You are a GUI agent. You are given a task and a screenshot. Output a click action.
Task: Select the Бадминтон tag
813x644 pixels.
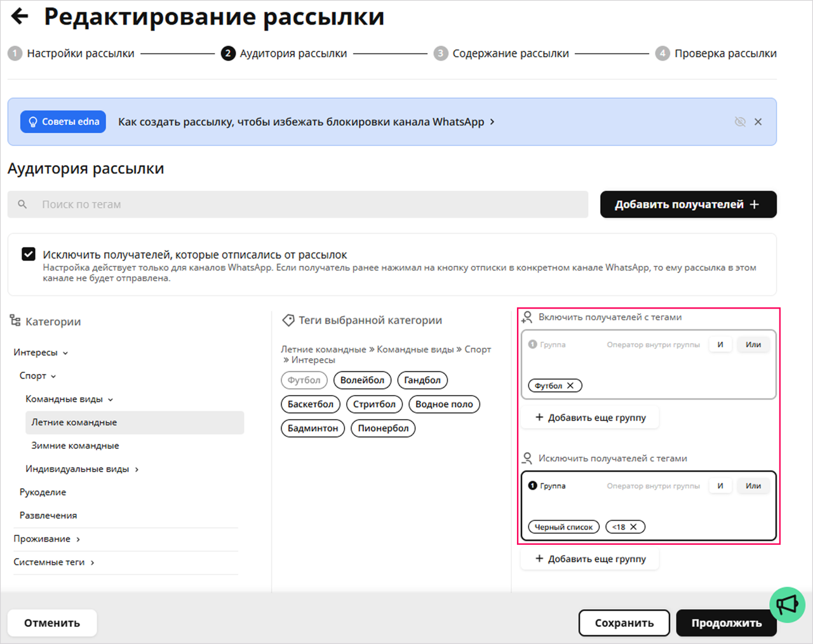tap(312, 429)
